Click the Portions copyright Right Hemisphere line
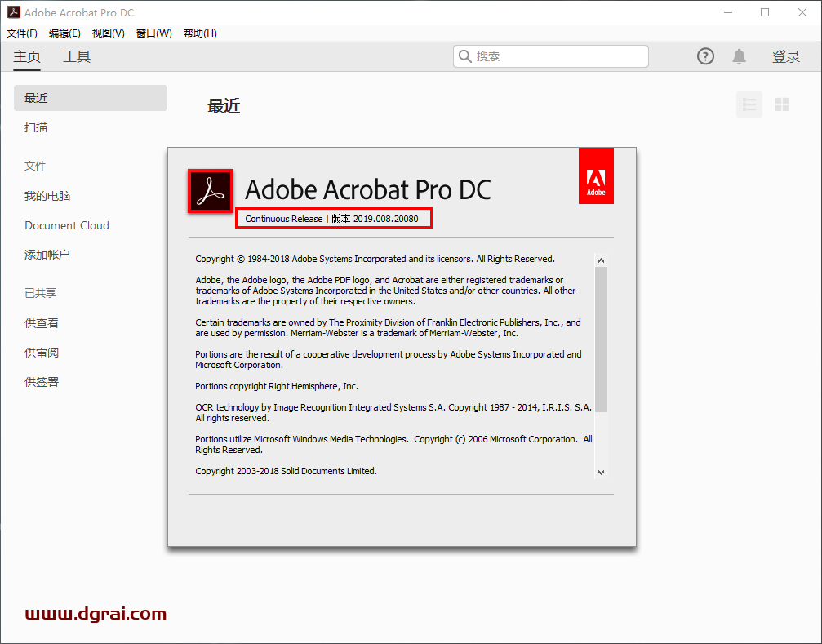 (277, 386)
